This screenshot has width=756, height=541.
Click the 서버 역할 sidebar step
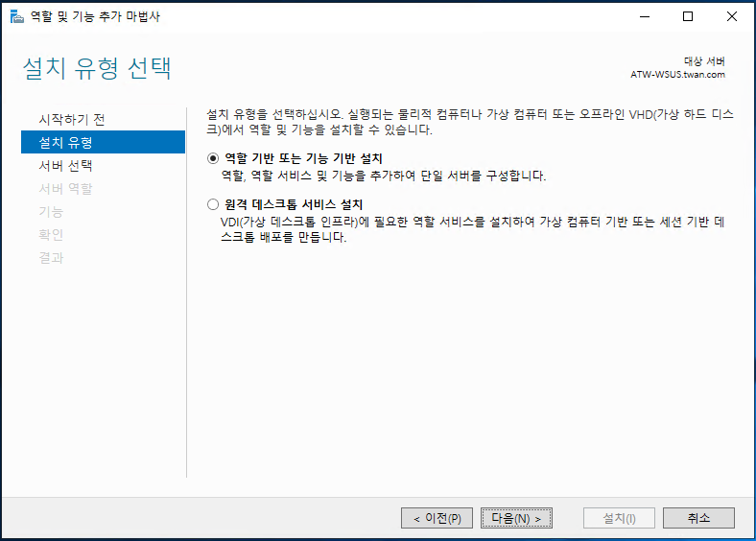click(x=65, y=189)
